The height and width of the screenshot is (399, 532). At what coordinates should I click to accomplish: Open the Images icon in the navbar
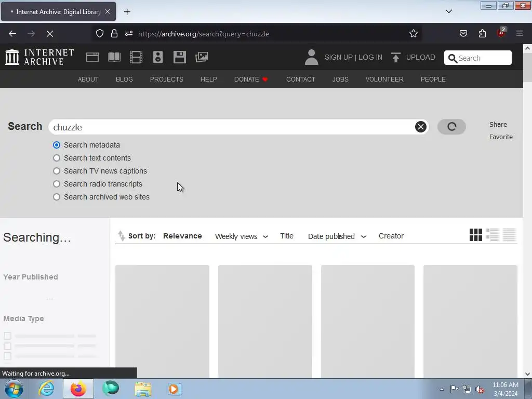tap(202, 57)
